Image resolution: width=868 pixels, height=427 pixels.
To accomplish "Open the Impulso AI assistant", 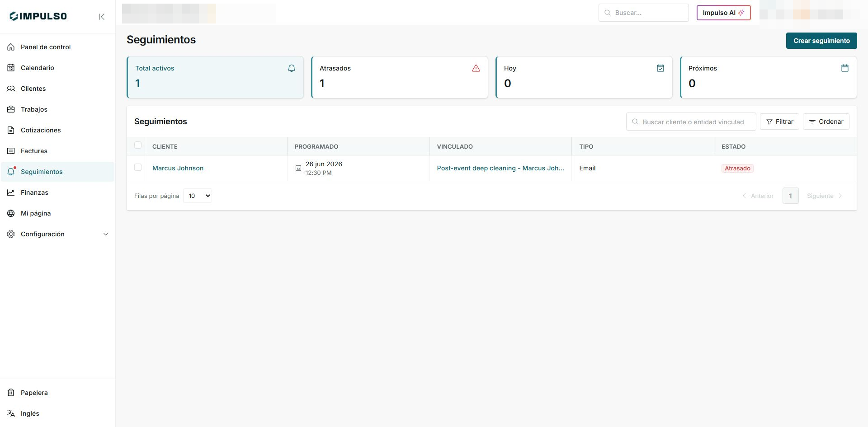I will 723,13.
